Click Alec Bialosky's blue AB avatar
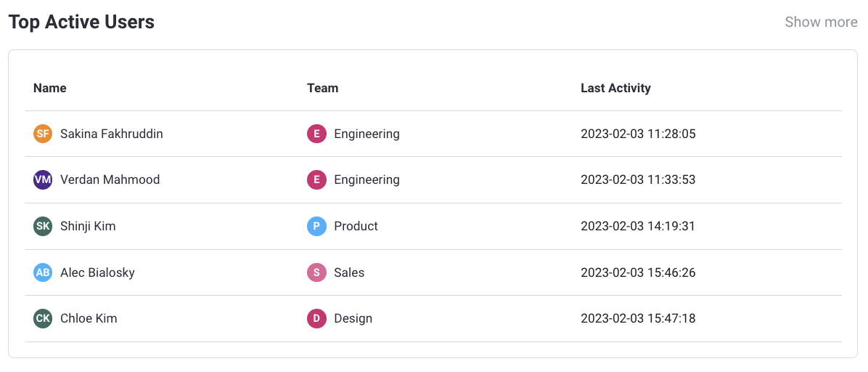 [x=43, y=272]
